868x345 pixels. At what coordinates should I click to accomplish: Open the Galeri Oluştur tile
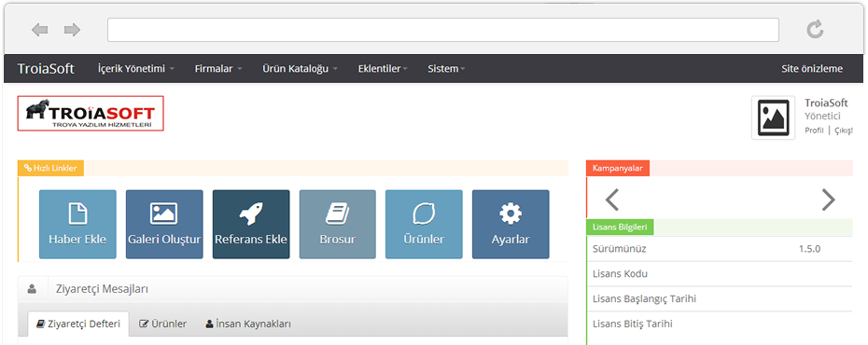coord(164,225)
